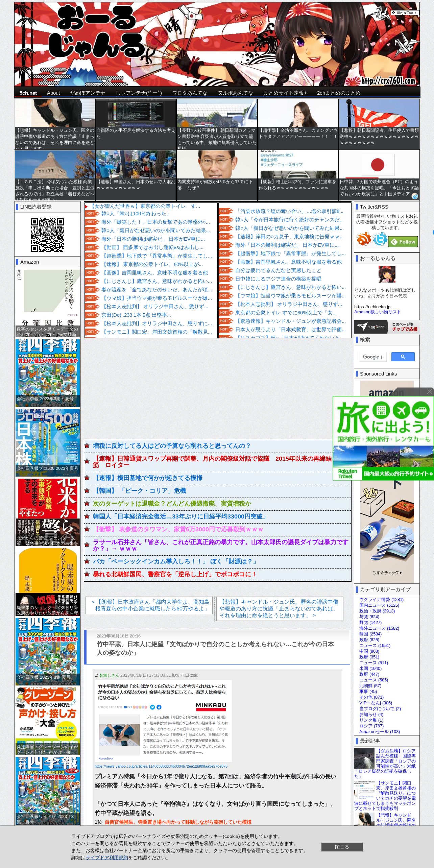434x868 pixels.
Task: Open the Ninja Tools badge in header
Action: pos(405,13)
